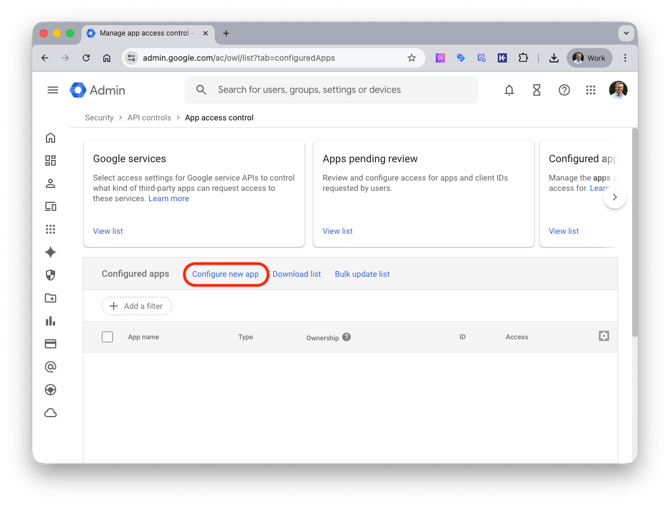Click the notifications bell icon
The image size is (670, 506).
click(x=509, y=90)
